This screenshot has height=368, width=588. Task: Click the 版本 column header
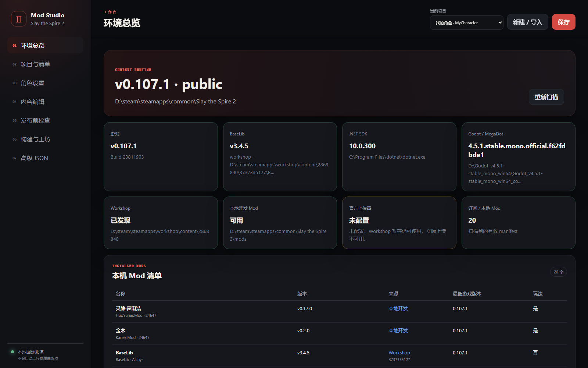pos(302,294)
